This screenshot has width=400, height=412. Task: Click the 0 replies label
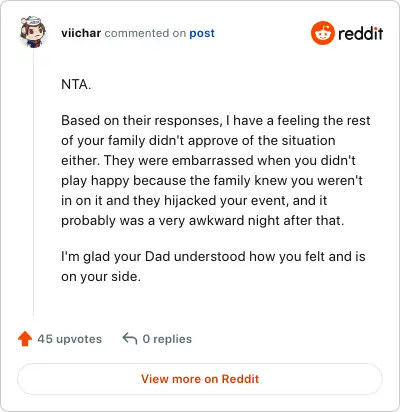(x=167, y=339)
